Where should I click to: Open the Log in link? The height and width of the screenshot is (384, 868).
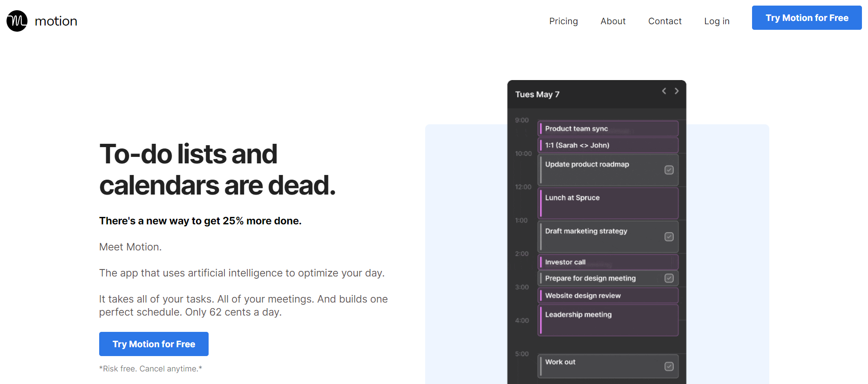[x=717, y=21]
